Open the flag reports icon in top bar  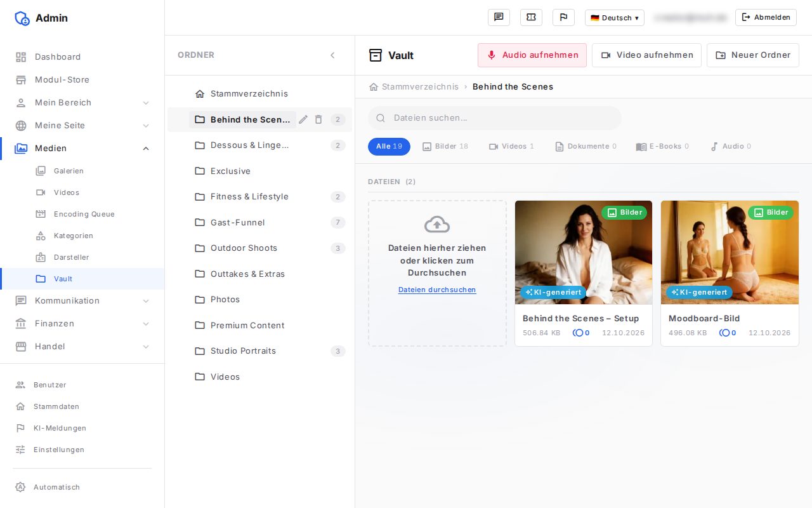(x=563, y=18)
